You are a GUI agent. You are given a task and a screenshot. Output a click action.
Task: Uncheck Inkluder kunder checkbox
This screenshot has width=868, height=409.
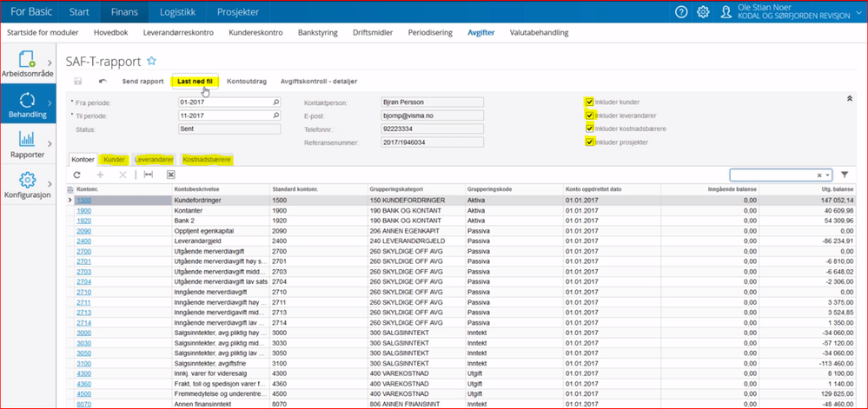pos(590,102)
